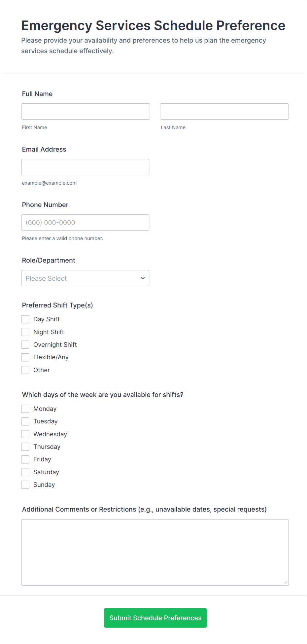The height and width of the screenshot is (644, 307).
Task: Check the Day Shift preference
Action: (25, 319)
